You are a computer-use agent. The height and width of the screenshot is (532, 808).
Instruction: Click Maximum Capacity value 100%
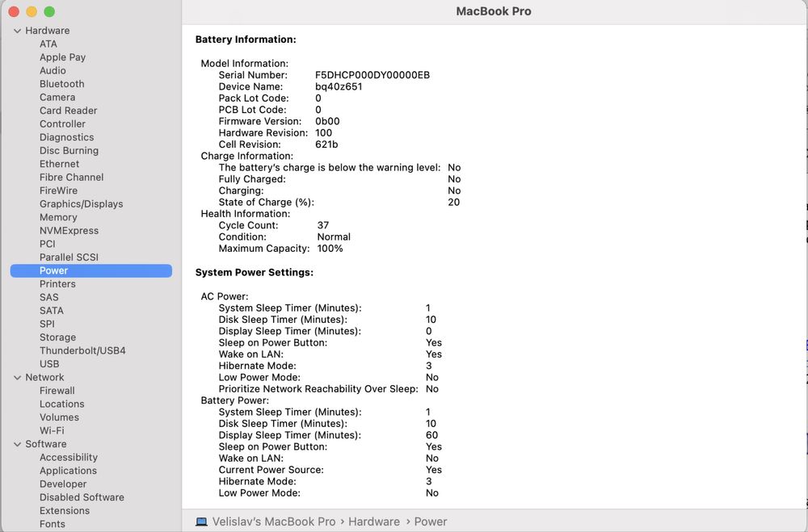coord(330,249)
